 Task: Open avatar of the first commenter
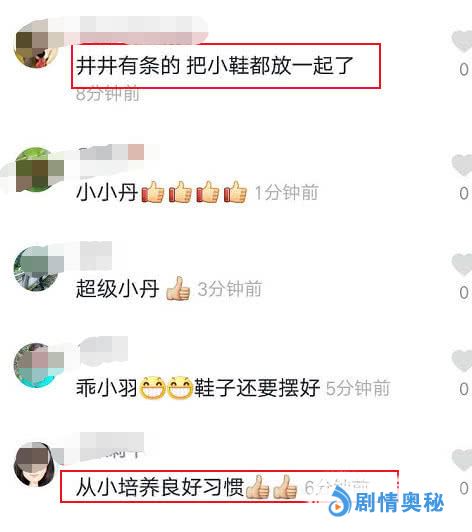click(x=37, y=46)
